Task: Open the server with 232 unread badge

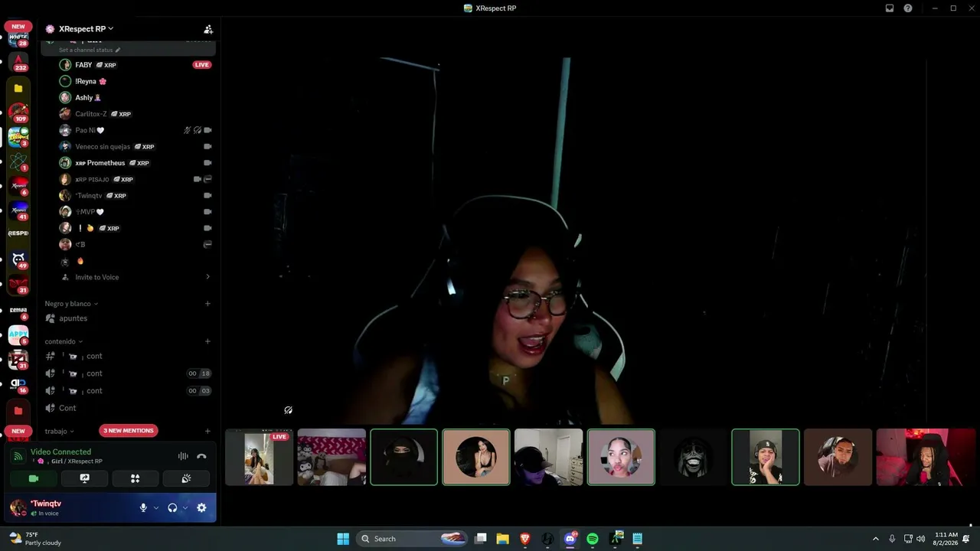Action: click(18, 61)
